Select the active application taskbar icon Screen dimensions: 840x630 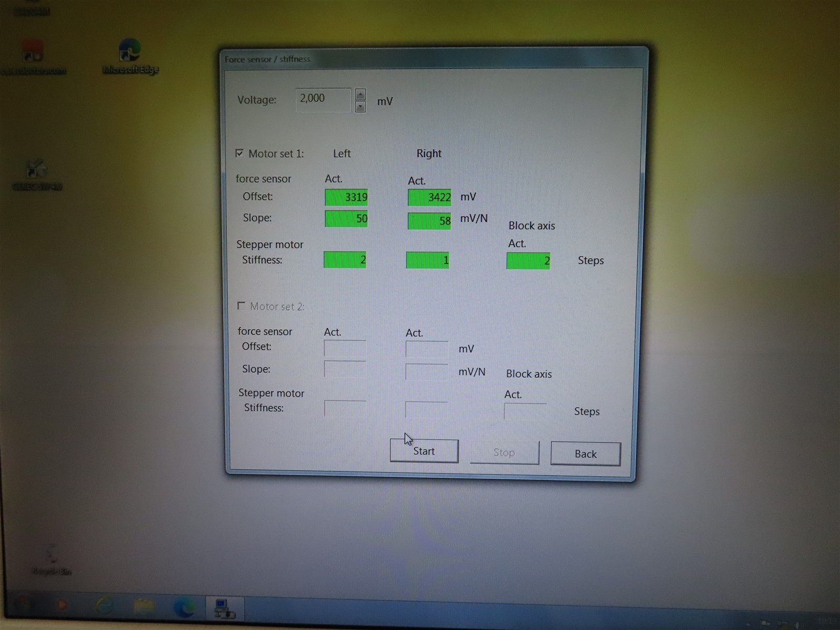(224, 608)
